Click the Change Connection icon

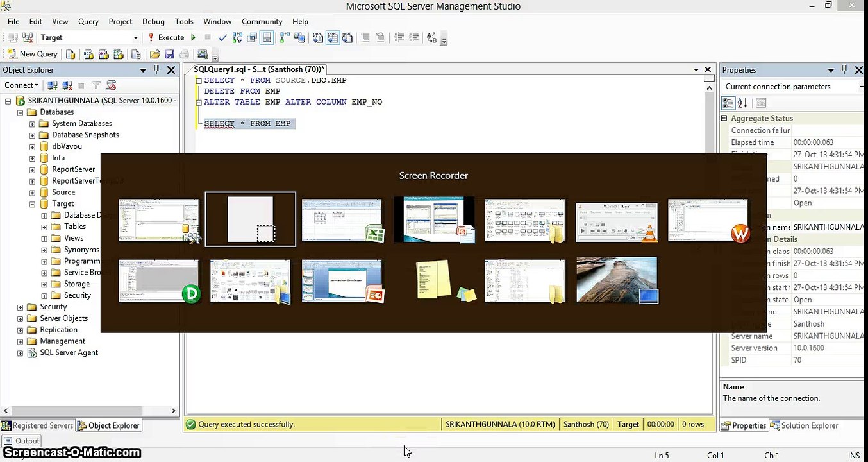pyautogui.click(x=28, y=38)
